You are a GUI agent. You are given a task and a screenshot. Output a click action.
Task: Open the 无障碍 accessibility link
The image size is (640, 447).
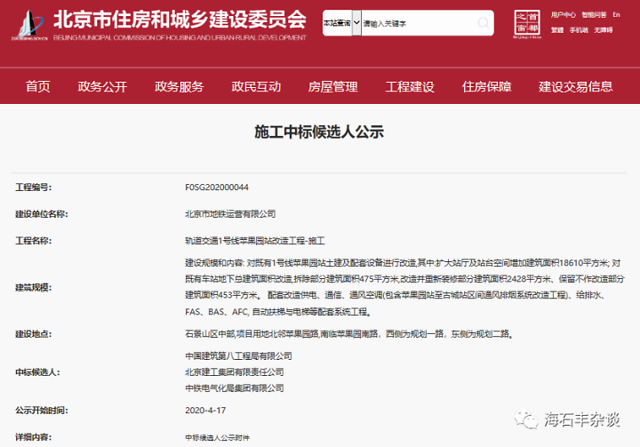[603, 30]
